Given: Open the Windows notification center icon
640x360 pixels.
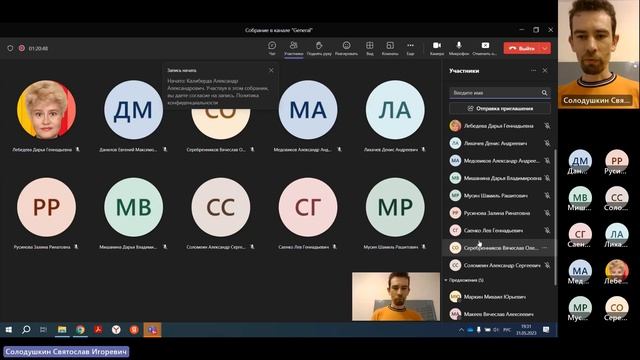Looking at the screenshot, I should coord(546,329).
